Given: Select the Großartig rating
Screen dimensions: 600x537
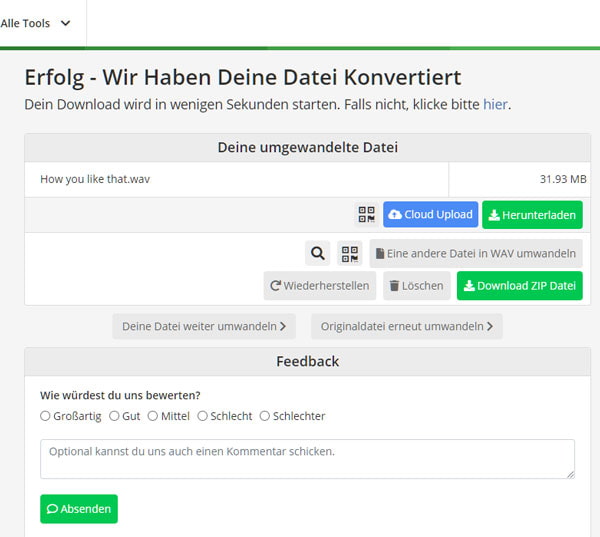Looking at the screenshot, I should tap(45, 416).
